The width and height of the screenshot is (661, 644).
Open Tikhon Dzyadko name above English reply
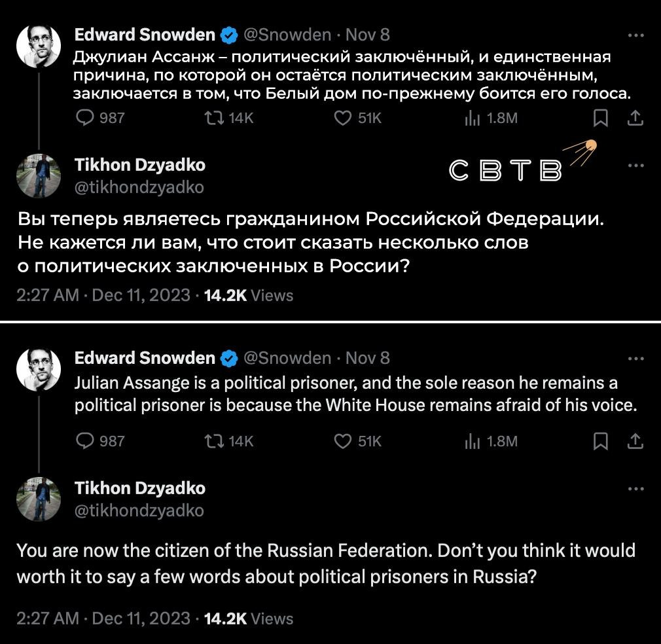(139, 488)
